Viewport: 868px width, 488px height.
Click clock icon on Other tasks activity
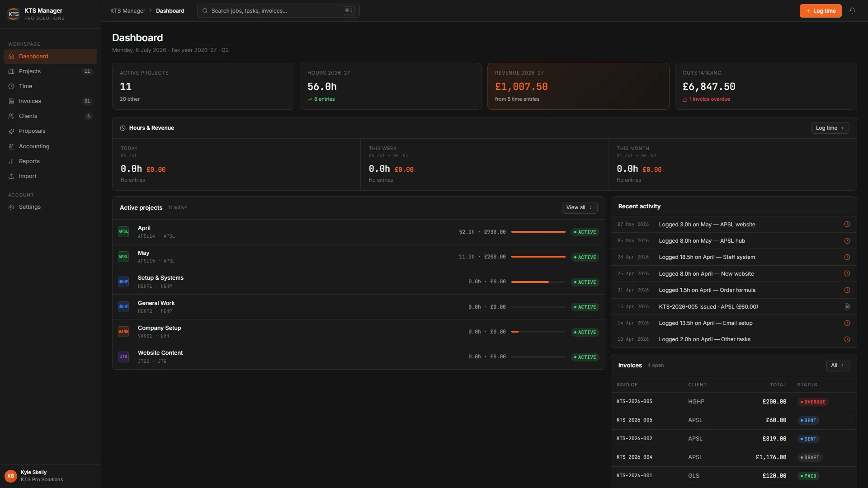847,339
